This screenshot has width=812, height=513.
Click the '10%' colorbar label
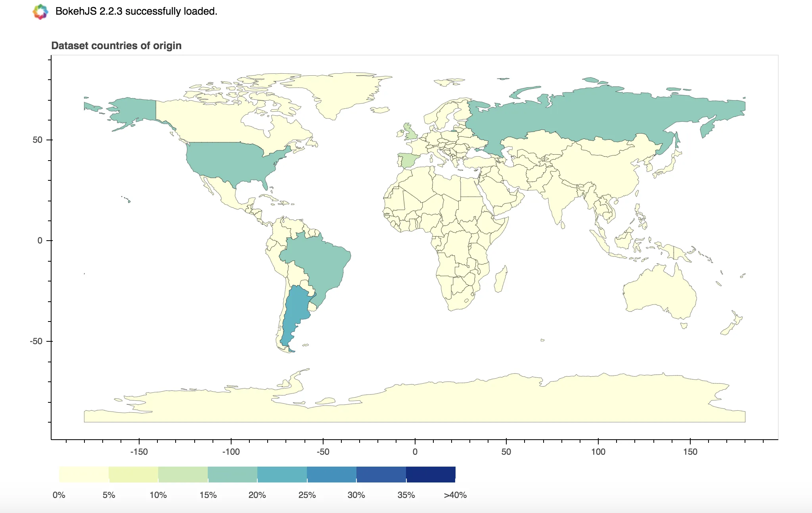(x=158, y=495)
